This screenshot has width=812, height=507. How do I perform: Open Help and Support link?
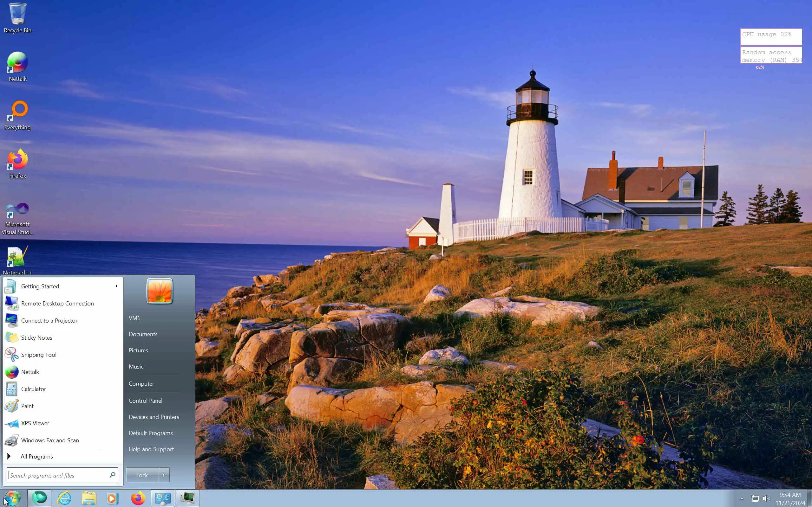[x=151, y=449]
